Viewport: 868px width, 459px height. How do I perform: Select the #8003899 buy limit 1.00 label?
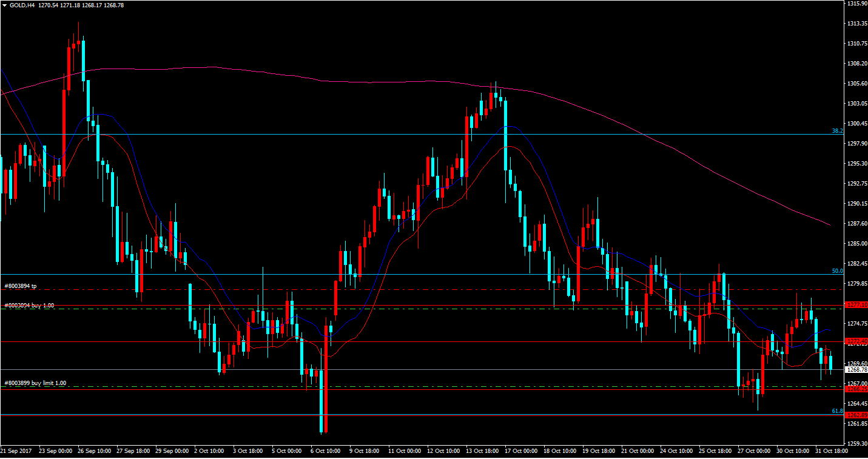pos(35,383)
